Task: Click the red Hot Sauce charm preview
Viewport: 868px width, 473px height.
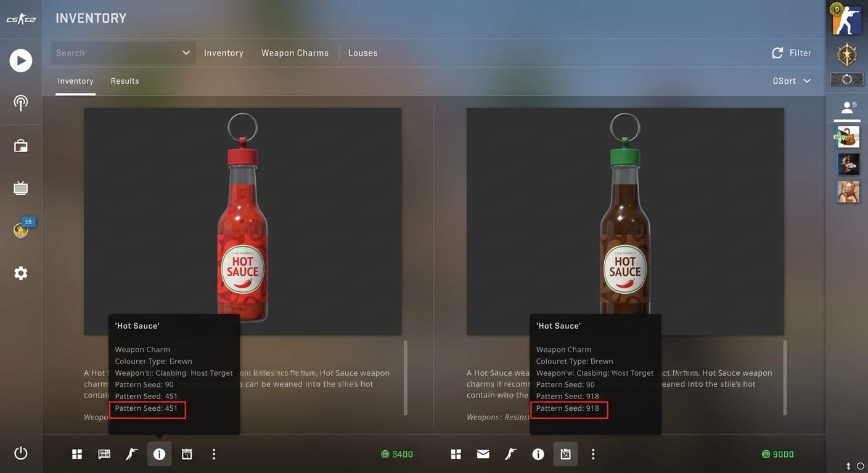Action: pyautogui.click(x=242, y=221)
